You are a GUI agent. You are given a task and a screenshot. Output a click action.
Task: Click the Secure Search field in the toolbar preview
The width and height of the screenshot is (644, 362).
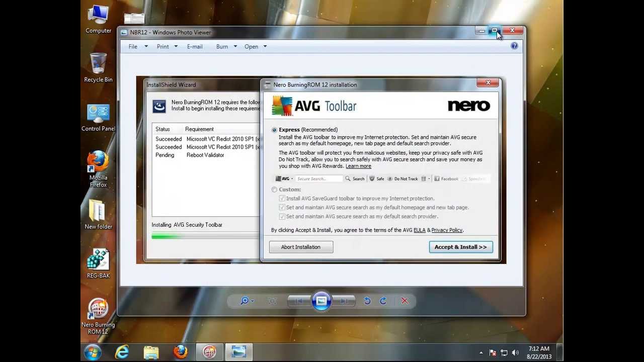(x=319, y=178)
